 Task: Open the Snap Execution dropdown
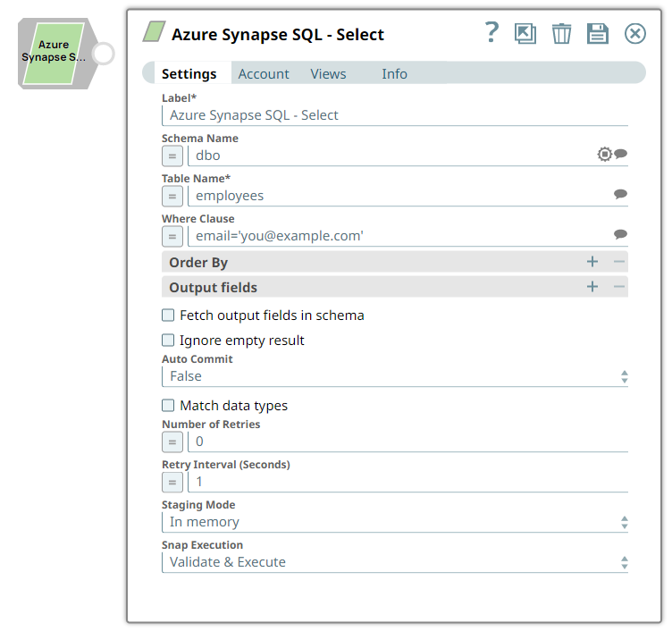click(x=395, y=562)
